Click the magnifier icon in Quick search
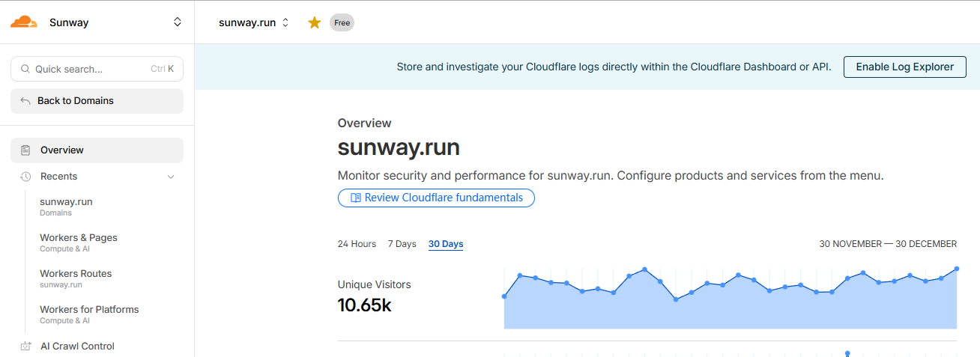The image size is (980, 357). pyautogui.click(x=25, y=69)
